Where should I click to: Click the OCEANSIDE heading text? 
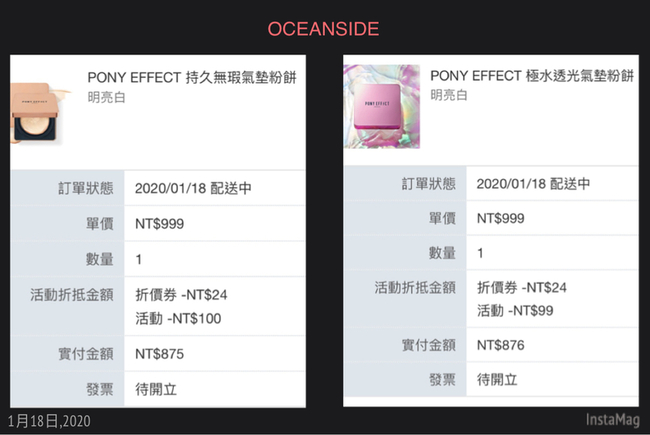[323, 29]
